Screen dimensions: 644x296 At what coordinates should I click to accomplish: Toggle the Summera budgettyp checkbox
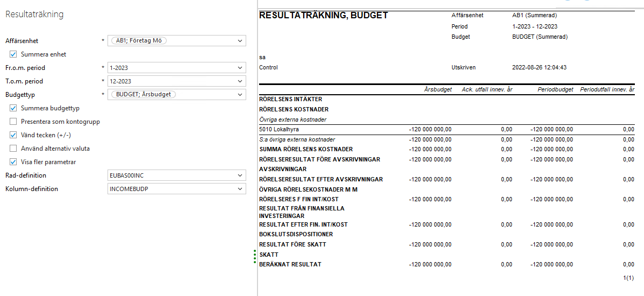pos(13,108)
